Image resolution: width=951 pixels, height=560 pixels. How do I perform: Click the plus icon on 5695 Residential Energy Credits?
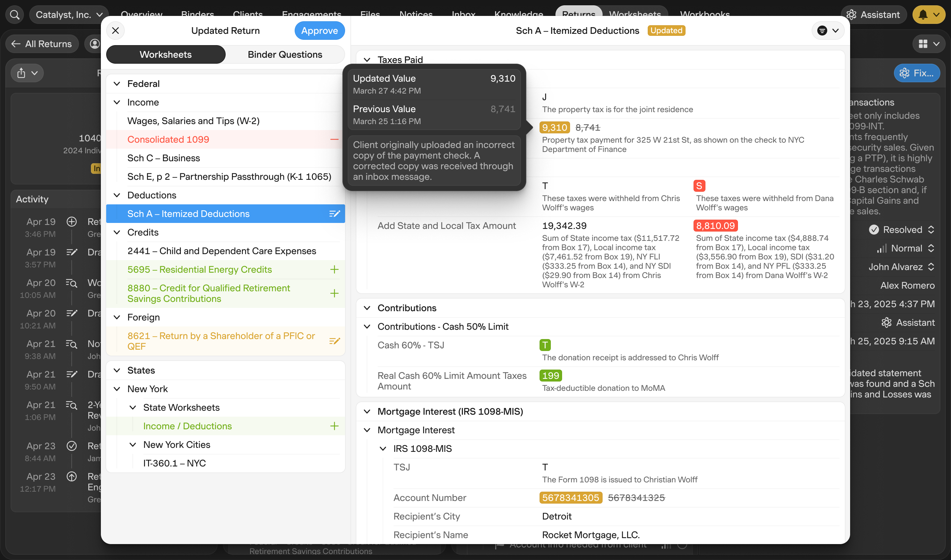pos(334,269)
